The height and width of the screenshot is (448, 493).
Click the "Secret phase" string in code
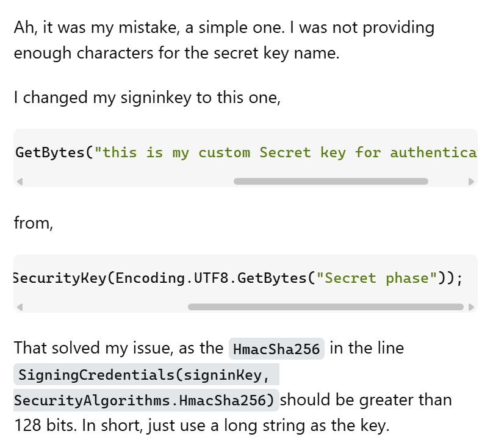coord(377,278)
